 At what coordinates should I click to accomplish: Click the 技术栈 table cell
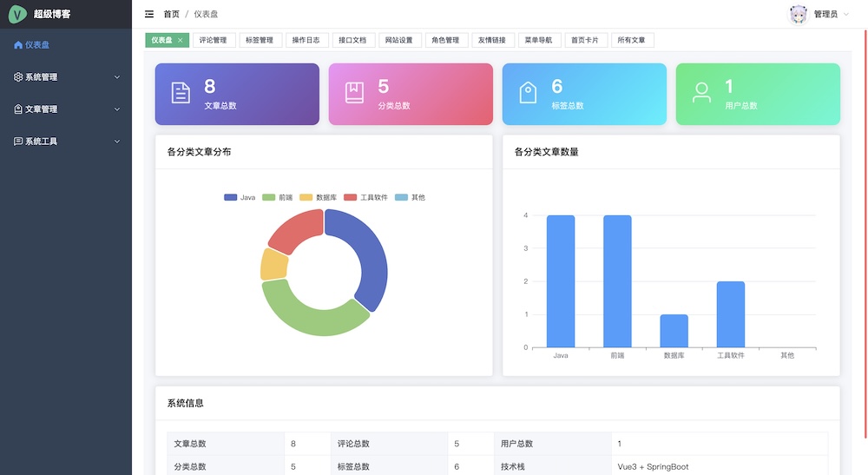coord(553,466)
